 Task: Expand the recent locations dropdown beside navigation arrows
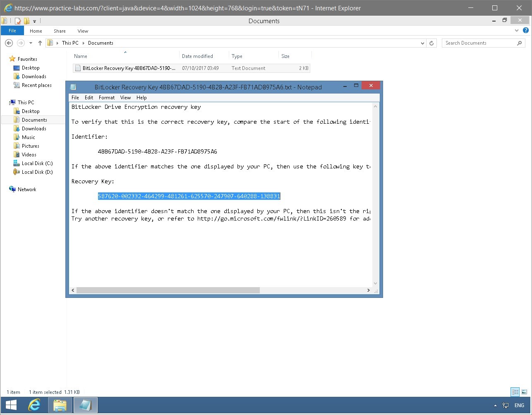coord(30,43)
